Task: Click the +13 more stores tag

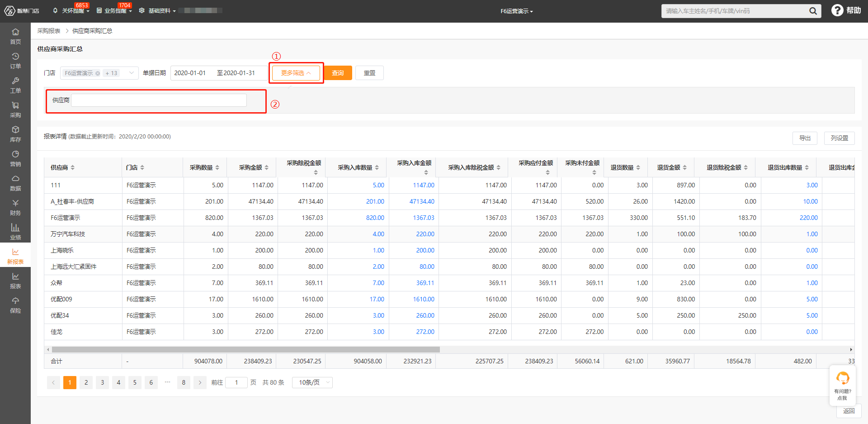Action: pos(111,73)
